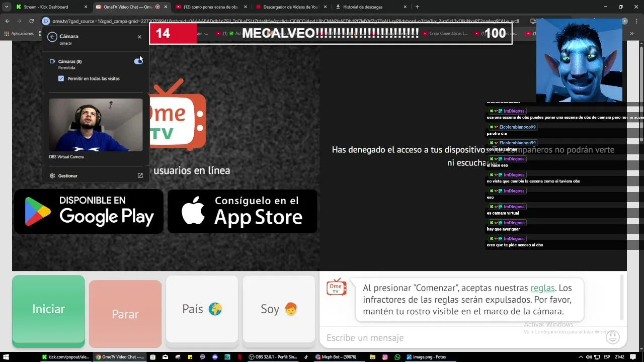This screenshot has height=362, width=644.
Task: Click the OmeTV logo
Action: point(177,116)
